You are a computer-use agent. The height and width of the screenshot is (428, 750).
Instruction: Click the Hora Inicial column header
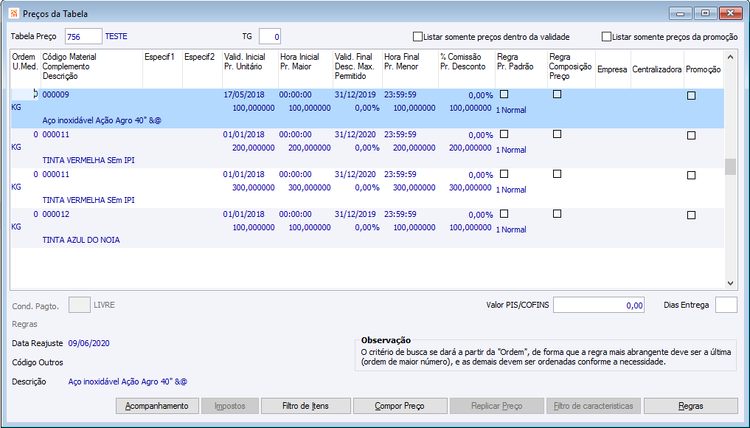point(299,57)
